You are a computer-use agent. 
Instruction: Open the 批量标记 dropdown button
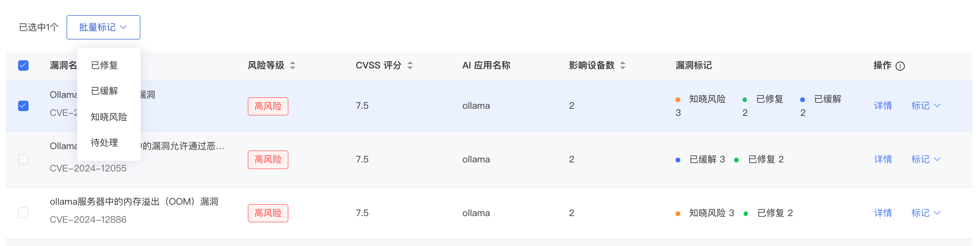click(x=103, y=28)
